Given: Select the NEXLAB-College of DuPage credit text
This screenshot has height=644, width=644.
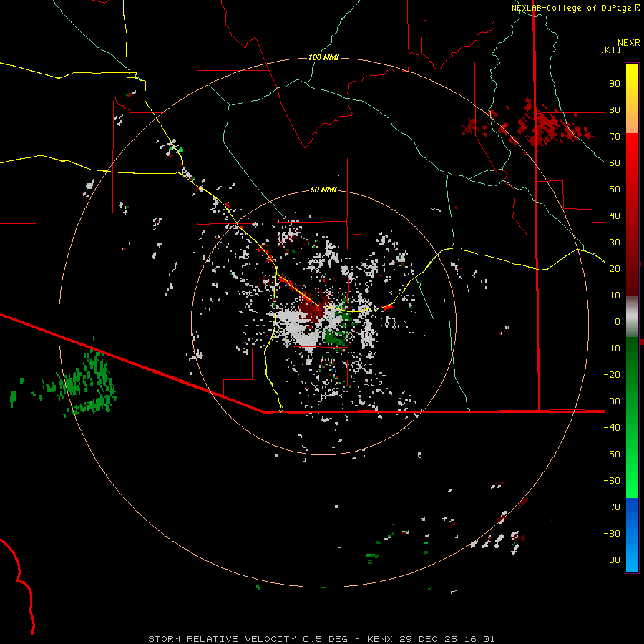Looking at the screenshot, I should pyautogui.click(x=572, y=8).
